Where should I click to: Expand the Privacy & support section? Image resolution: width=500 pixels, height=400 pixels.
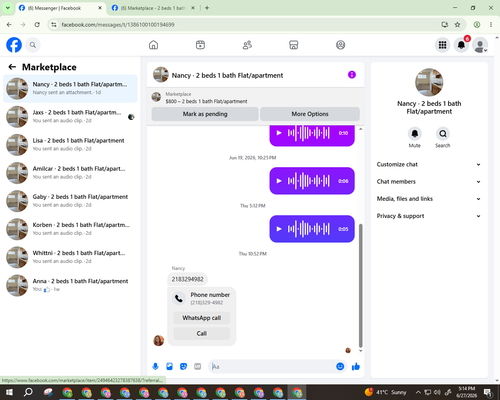coord(429,216)
